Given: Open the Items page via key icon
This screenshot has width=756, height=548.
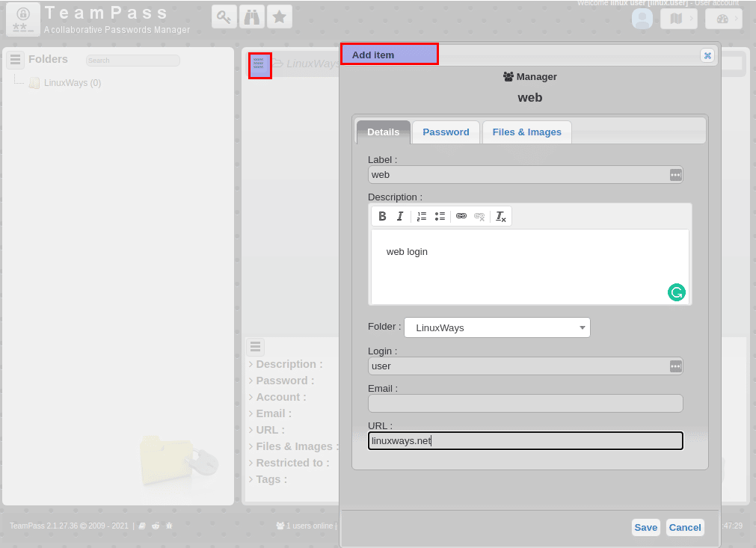Looking at the screenshot, I should (224, 17).
